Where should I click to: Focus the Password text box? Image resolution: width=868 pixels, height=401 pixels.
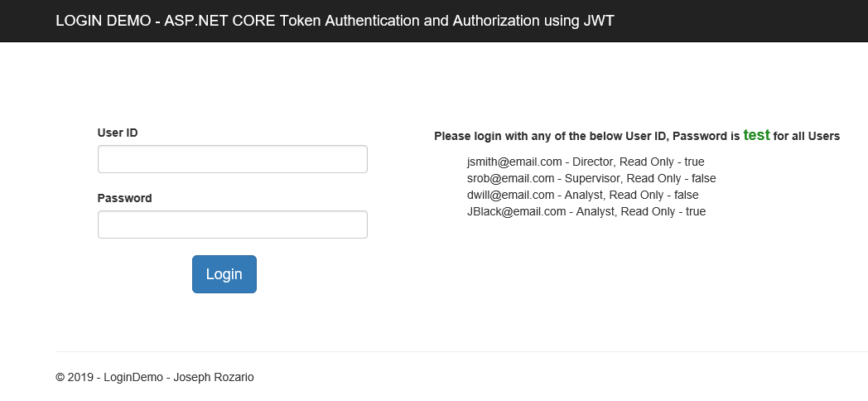233,225
